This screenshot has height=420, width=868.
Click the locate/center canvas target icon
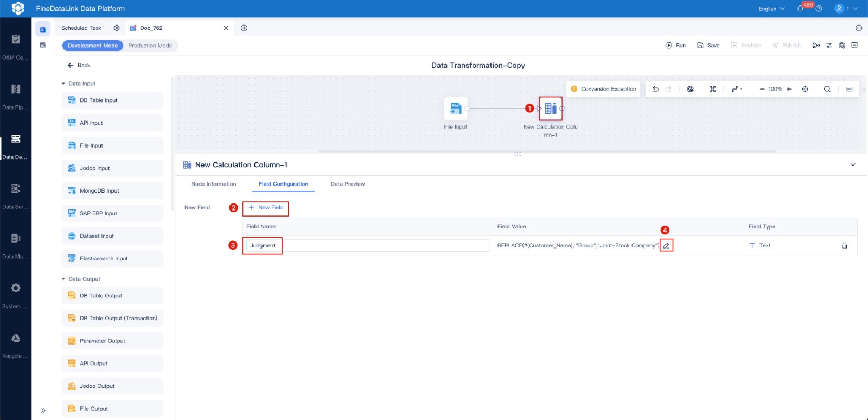[x=805, y=89]
